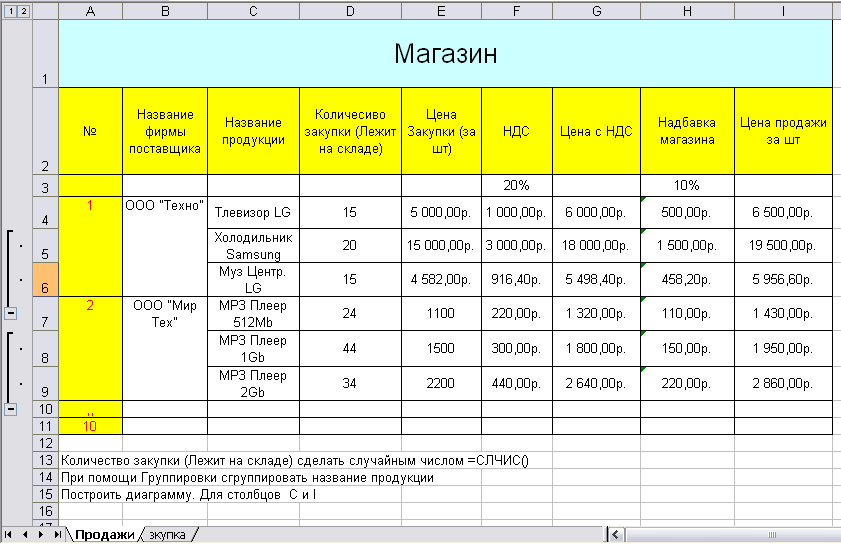Collapse the group ending at row 7

pos(11,313)
